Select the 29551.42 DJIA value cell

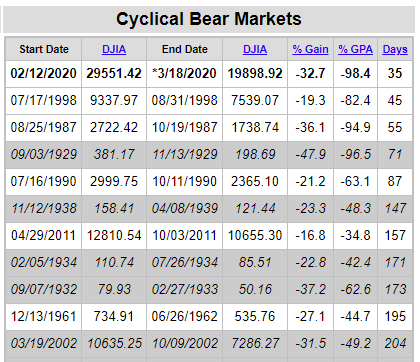click(x=114, y=74)
